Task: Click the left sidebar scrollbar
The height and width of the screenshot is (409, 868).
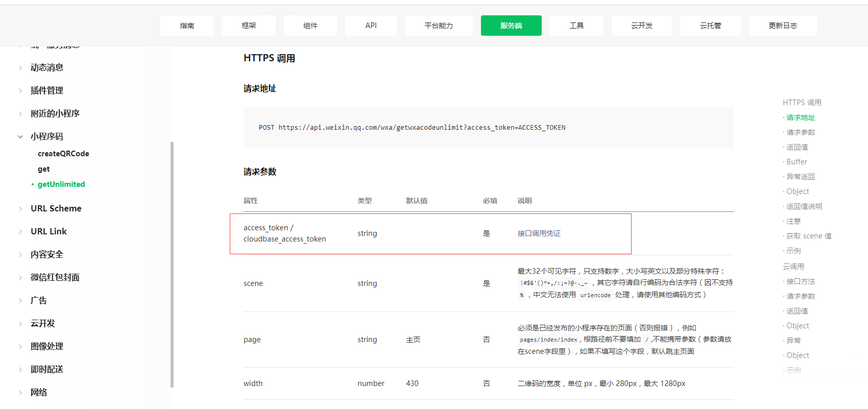Action: pos(172,264)
